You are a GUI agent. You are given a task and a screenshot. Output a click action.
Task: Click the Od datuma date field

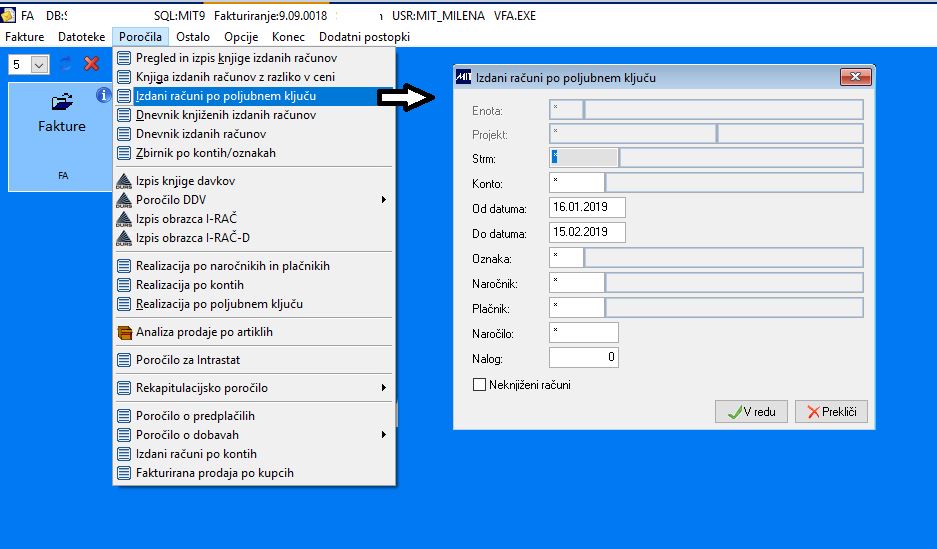point(587,207)
